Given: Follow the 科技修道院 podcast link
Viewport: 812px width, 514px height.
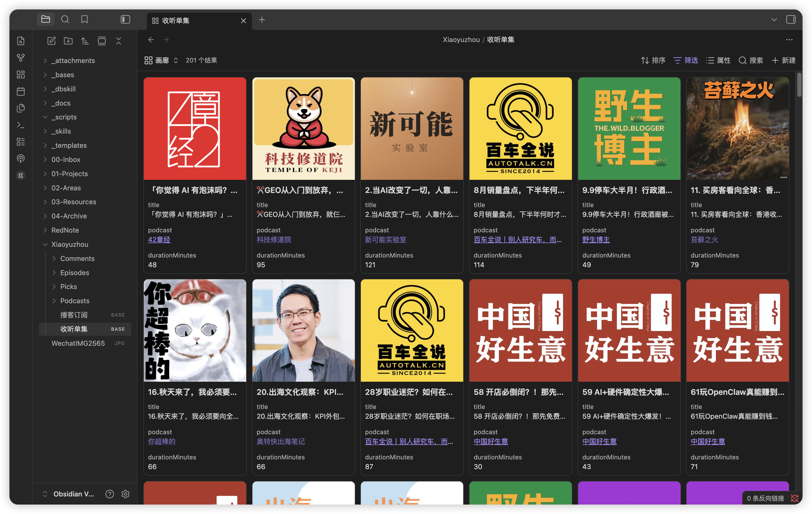Looking at the screenshot, I should 274,240.
